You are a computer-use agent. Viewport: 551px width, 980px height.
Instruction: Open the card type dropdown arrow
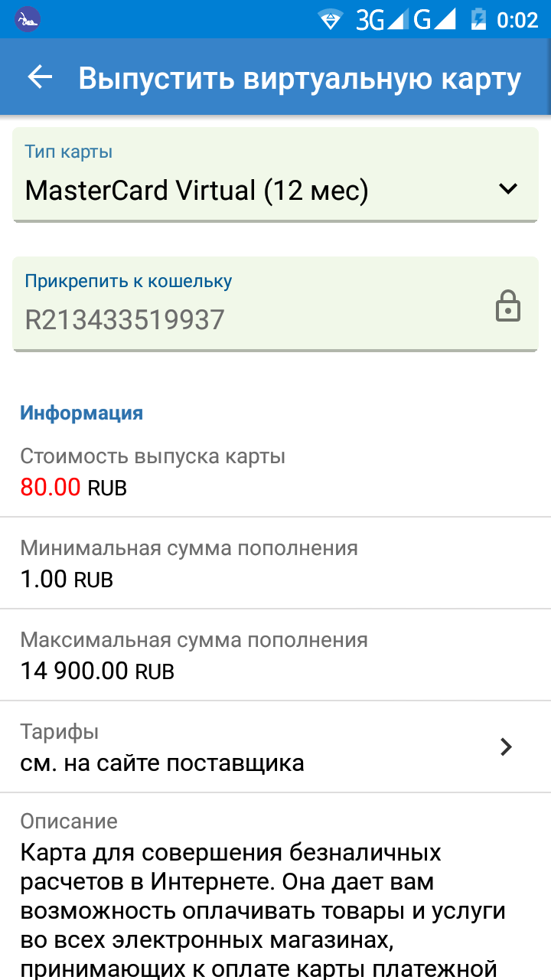click(508, 188)
